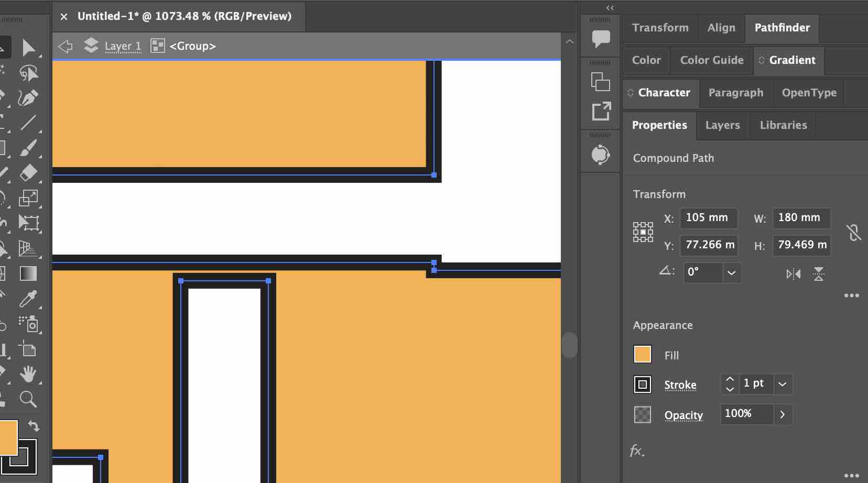Pick the Eyedropper tool
The width and height of the screenshot is (868, 483).
[x=28, y=299]
